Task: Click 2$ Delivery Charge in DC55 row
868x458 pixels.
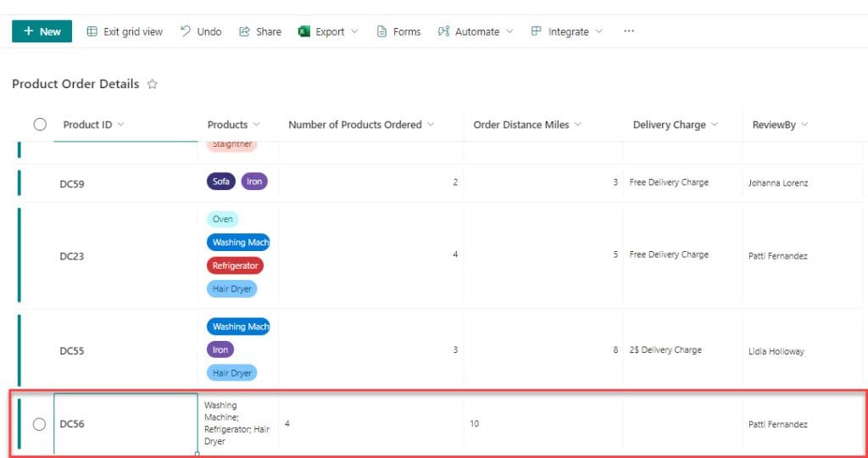Action: [x=665, y=350]
